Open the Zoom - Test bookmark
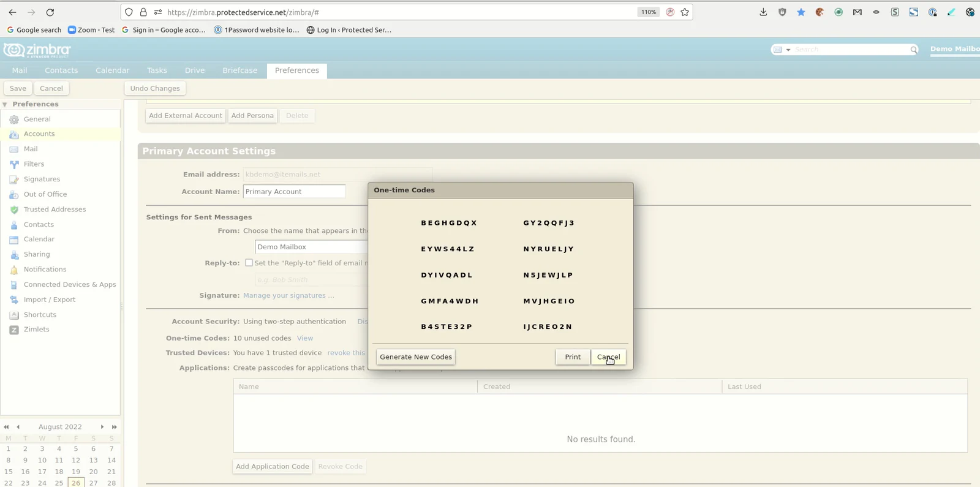 coord(91,30)
